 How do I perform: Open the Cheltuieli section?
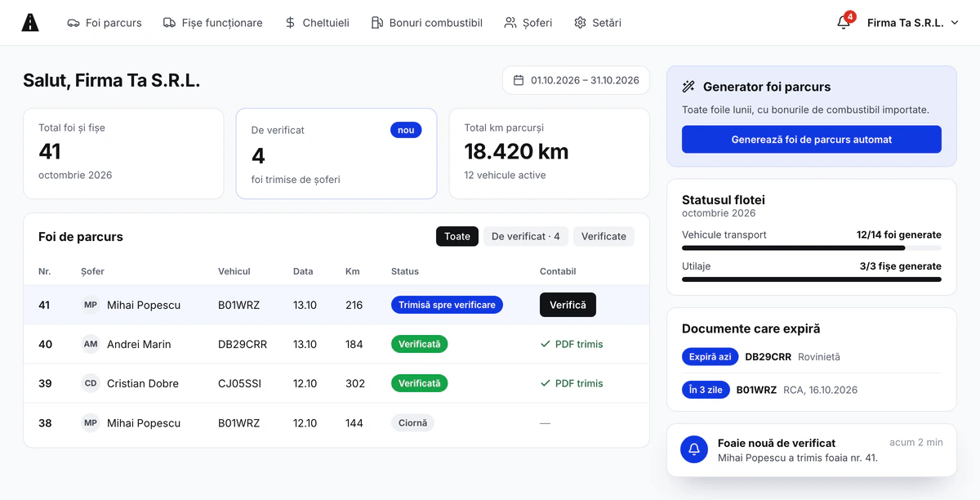click(317, 23)
